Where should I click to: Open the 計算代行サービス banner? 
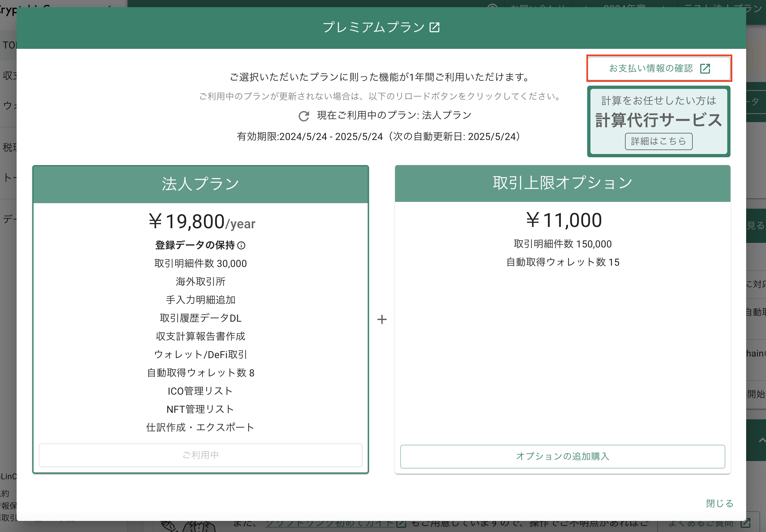(658, 121)
